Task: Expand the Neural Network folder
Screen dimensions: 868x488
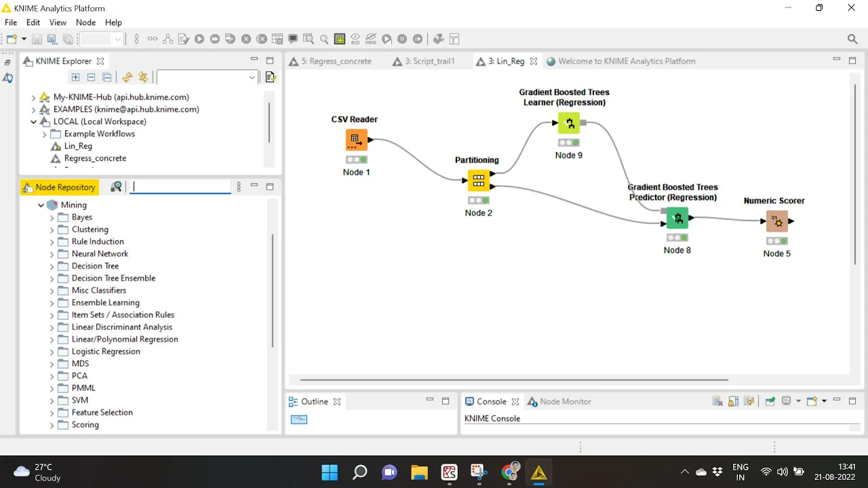Action: 52,254
